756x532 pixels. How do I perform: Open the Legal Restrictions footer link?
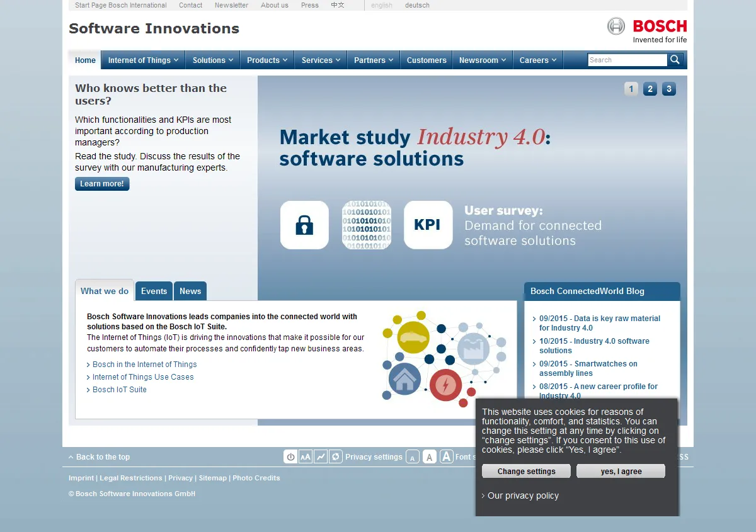coord(131,478)
